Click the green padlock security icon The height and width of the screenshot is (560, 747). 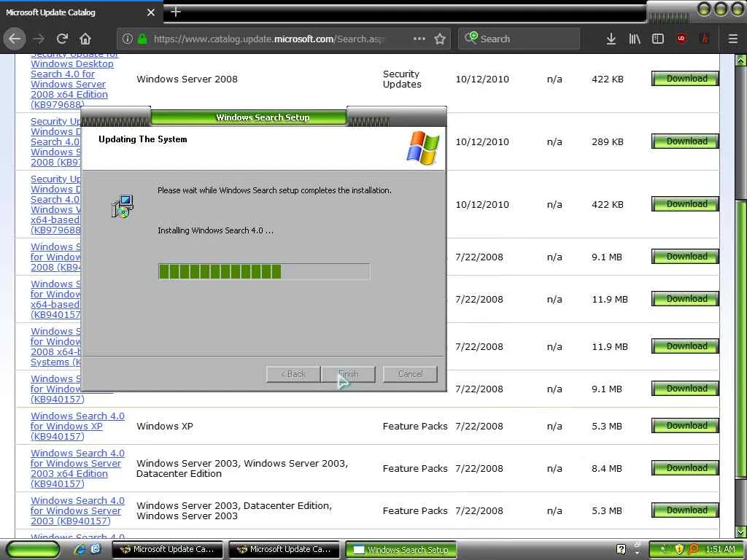[142, 39]
